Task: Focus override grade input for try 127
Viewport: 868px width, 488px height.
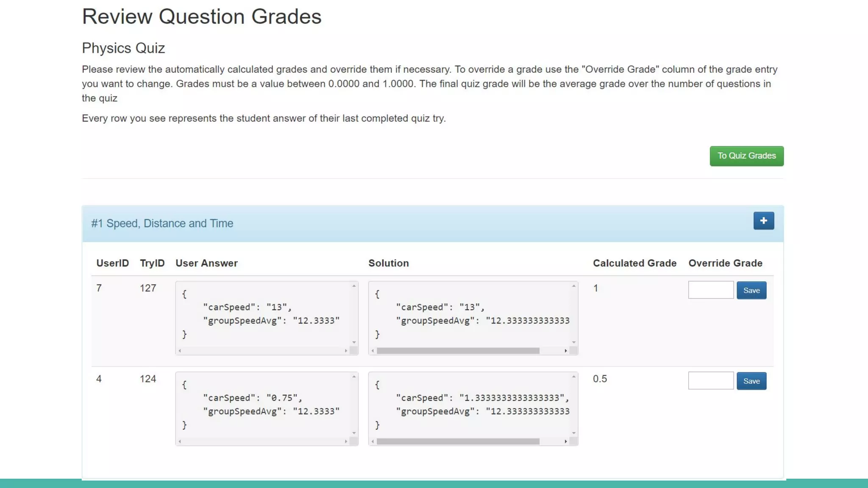Action: pos(710,290)
